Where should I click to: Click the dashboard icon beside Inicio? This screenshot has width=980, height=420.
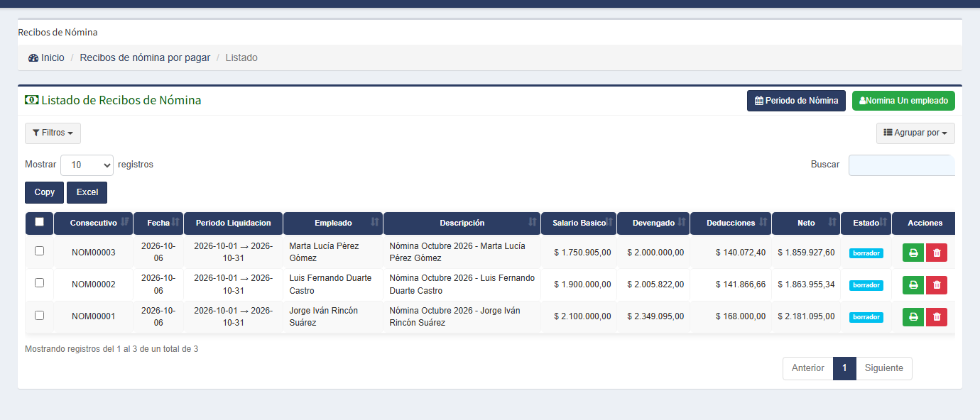coord(33,57)
